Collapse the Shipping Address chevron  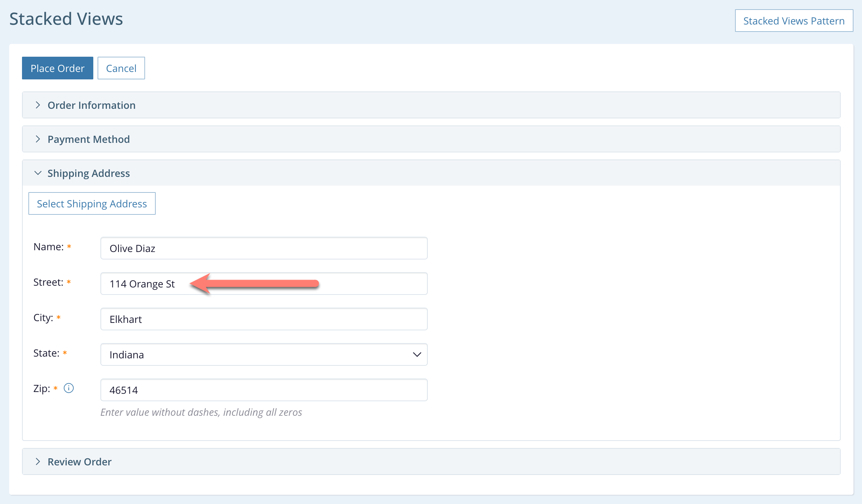pos(38,173)
